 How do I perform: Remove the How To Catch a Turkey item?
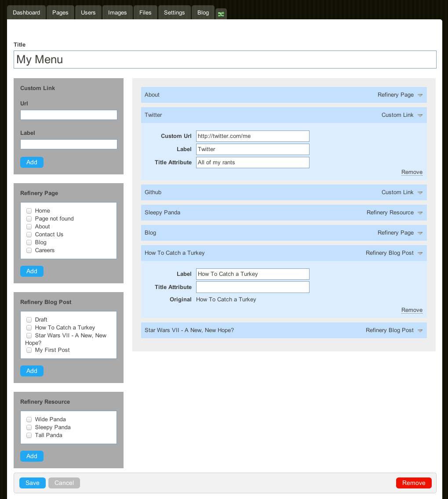412,310
